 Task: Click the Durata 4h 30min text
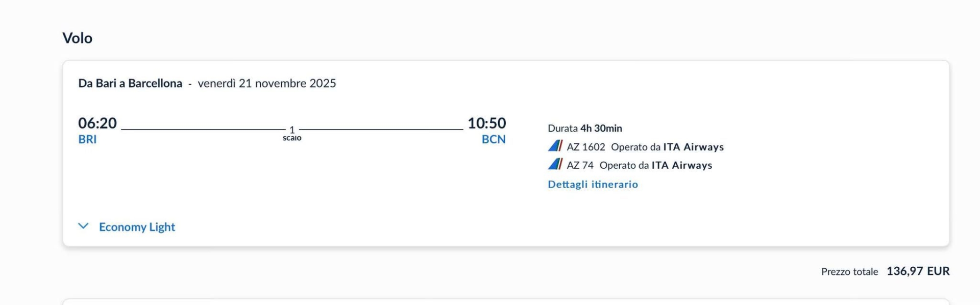pos(585,128)
